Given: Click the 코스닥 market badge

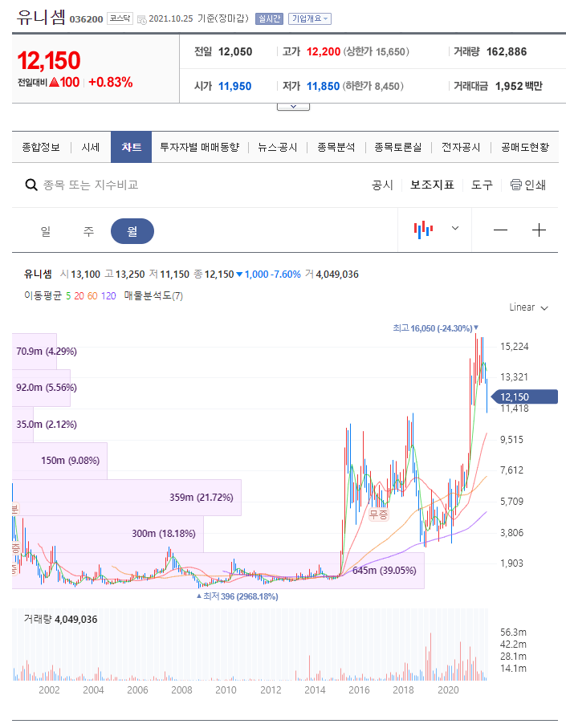Looking at the screenshot, I should [120, 18].
